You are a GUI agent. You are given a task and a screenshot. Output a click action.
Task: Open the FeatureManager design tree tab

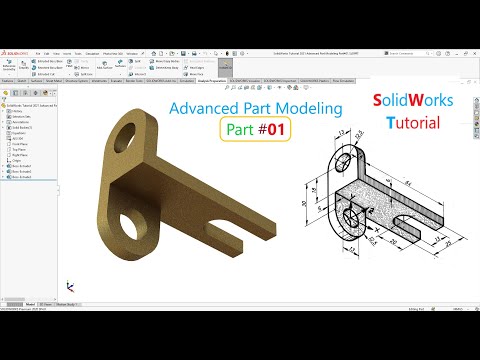(x=6, y=93)
